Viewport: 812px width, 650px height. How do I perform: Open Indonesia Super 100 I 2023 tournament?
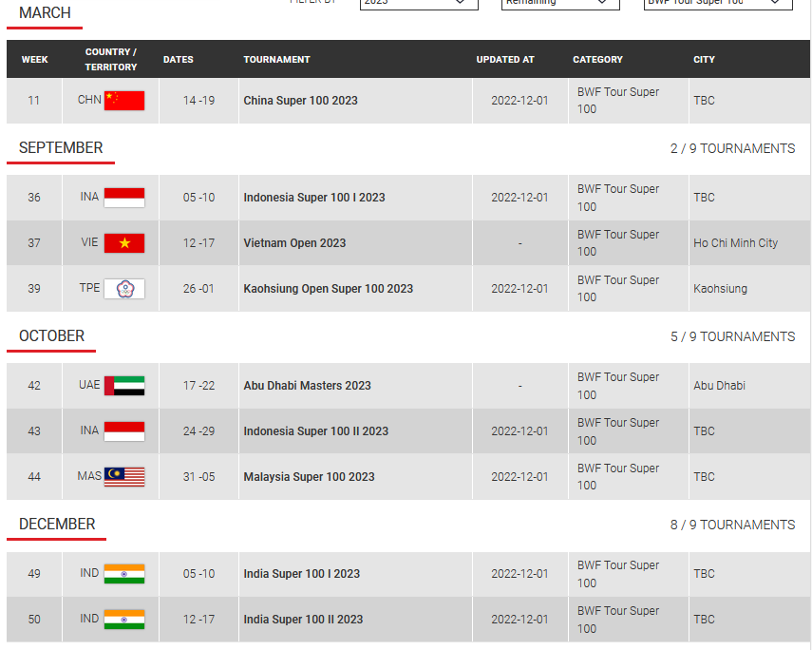click(x=314, y=198)
